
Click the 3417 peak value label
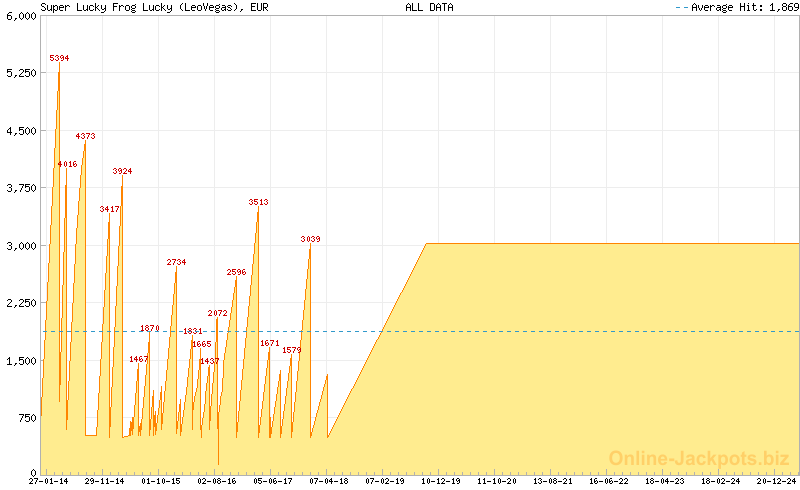click(110, 209)
